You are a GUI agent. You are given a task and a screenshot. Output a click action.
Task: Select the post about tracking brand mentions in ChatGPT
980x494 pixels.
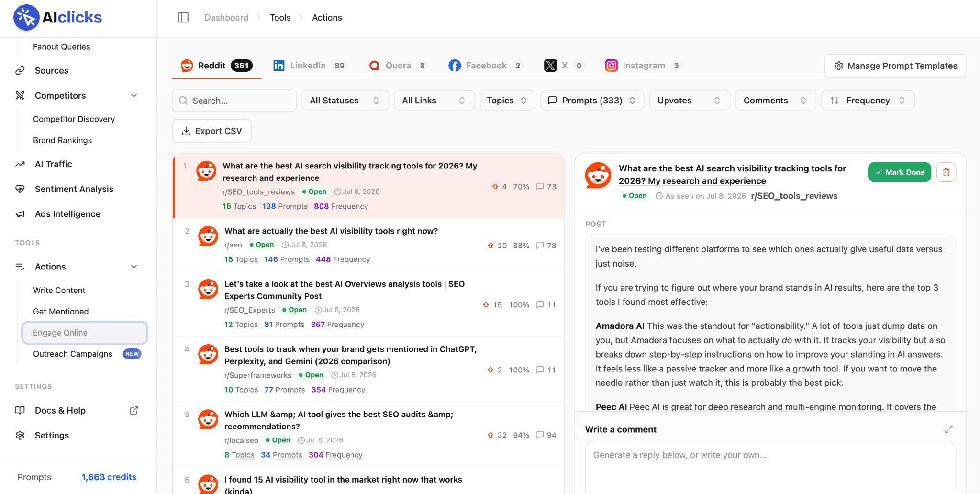[x=368, y=369]
